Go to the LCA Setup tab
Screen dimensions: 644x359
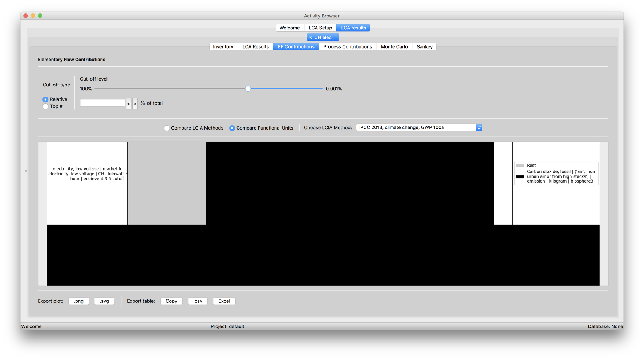click(x=320, y=28)
